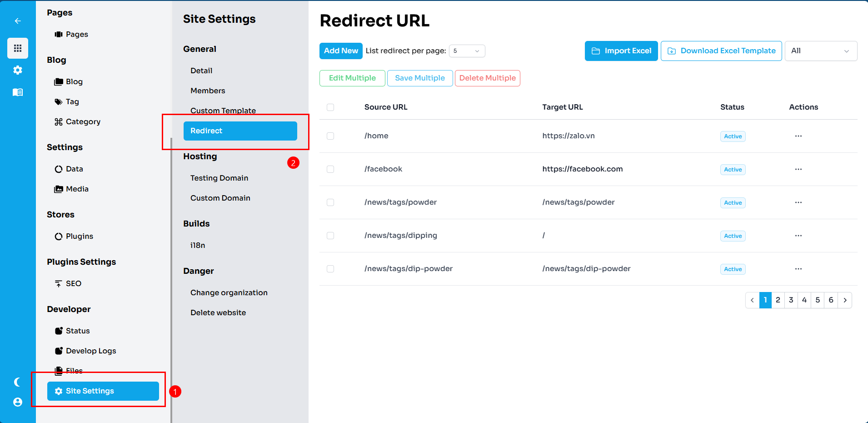Click the Add New button
This screenshot has height=423, width=868.
tap(341, 51)
